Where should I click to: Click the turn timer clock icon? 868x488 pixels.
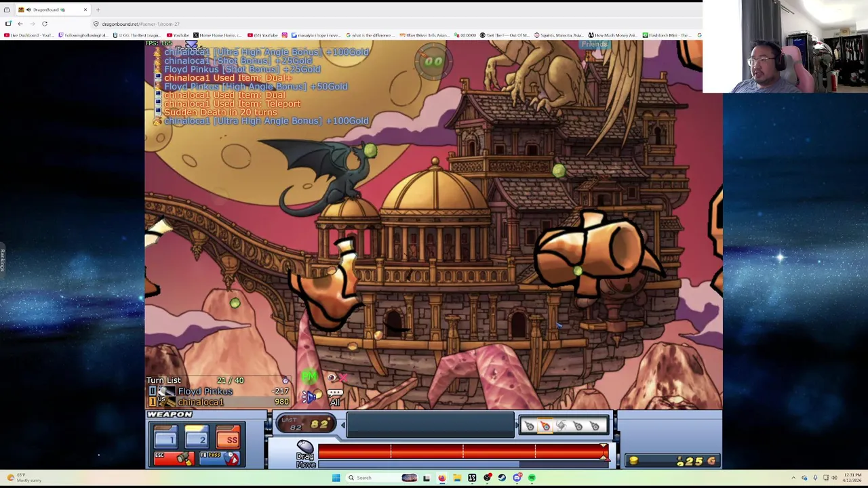point(285,380)
